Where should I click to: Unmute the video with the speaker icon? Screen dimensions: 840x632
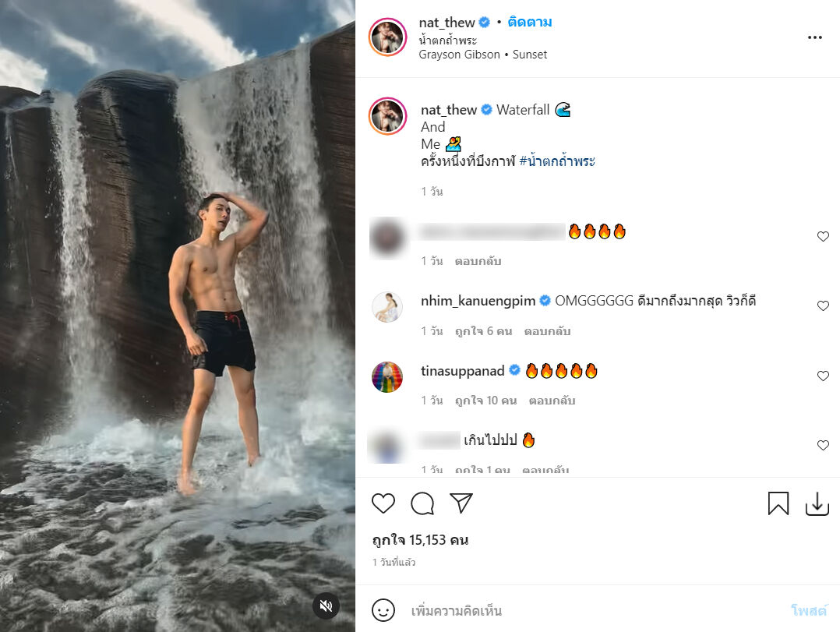(x=326, y=606)
